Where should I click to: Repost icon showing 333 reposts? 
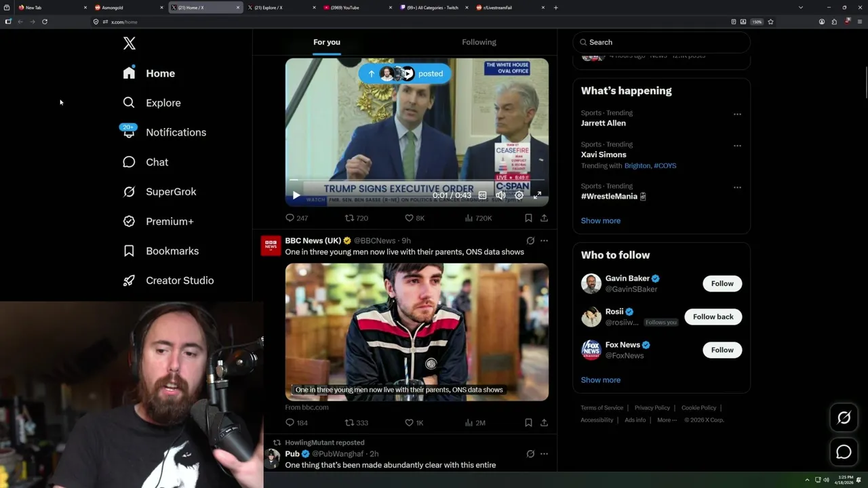coord(357,423)
